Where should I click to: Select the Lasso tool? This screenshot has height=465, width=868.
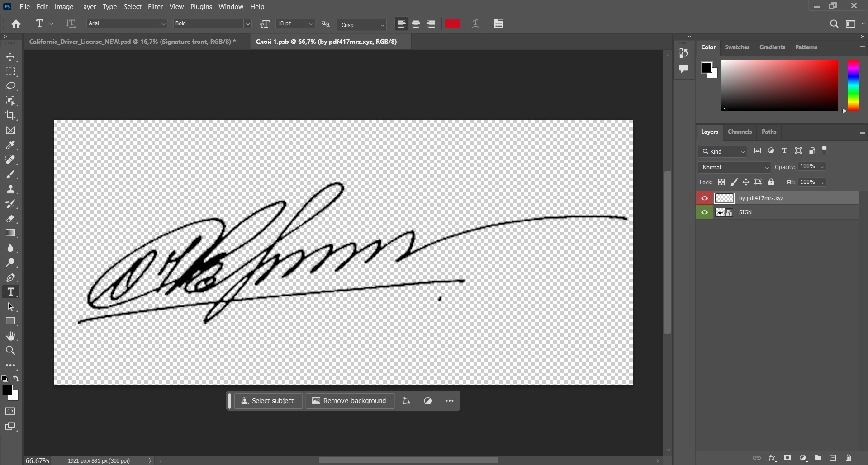(11, 86)
